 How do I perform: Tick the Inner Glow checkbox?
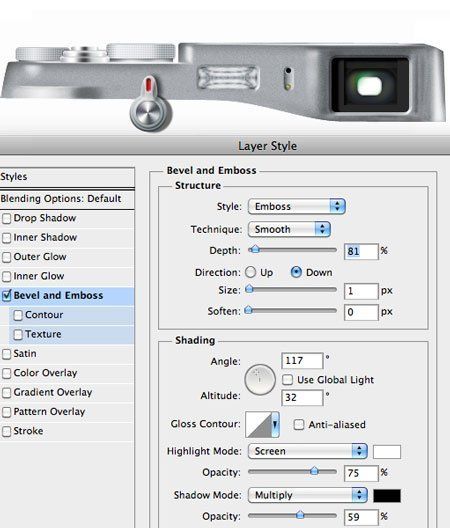[6, 276]
